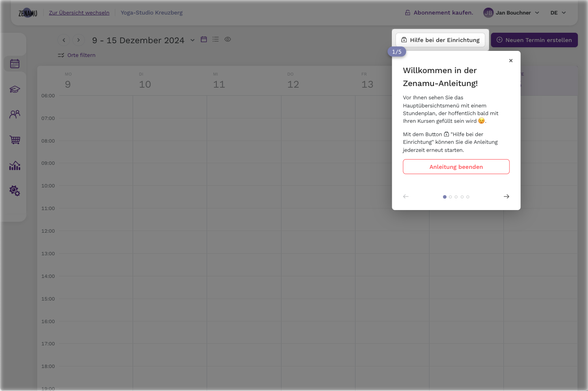Click the 12:00 time label
The image size is (588, 391).
pos(48,231)
